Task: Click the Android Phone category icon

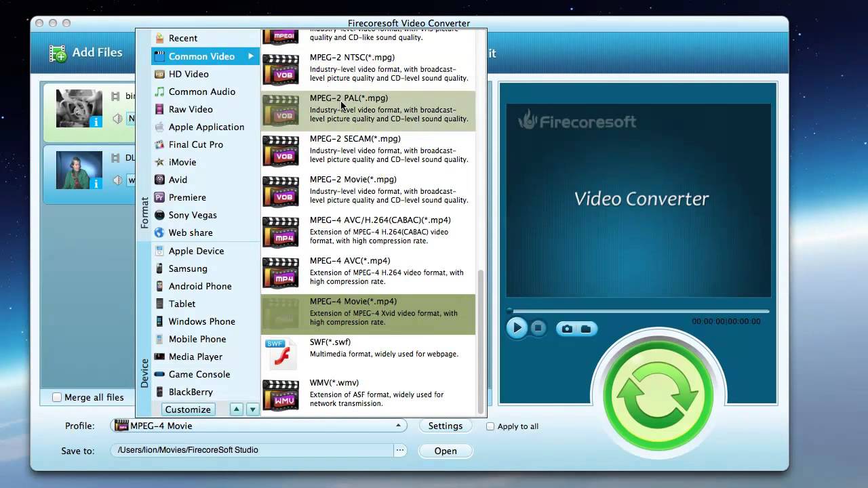Action: pyautogui.click(x=159, y=286)
